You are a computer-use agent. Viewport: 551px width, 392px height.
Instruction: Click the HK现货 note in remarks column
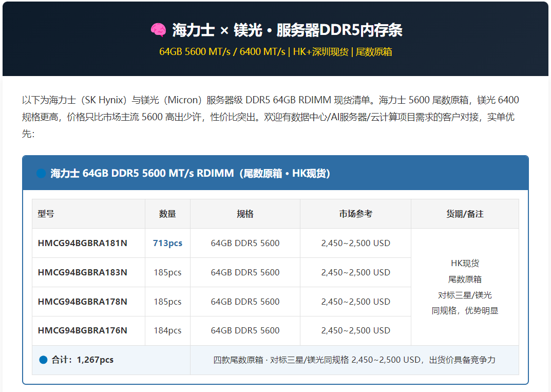(x=465, y=264)
